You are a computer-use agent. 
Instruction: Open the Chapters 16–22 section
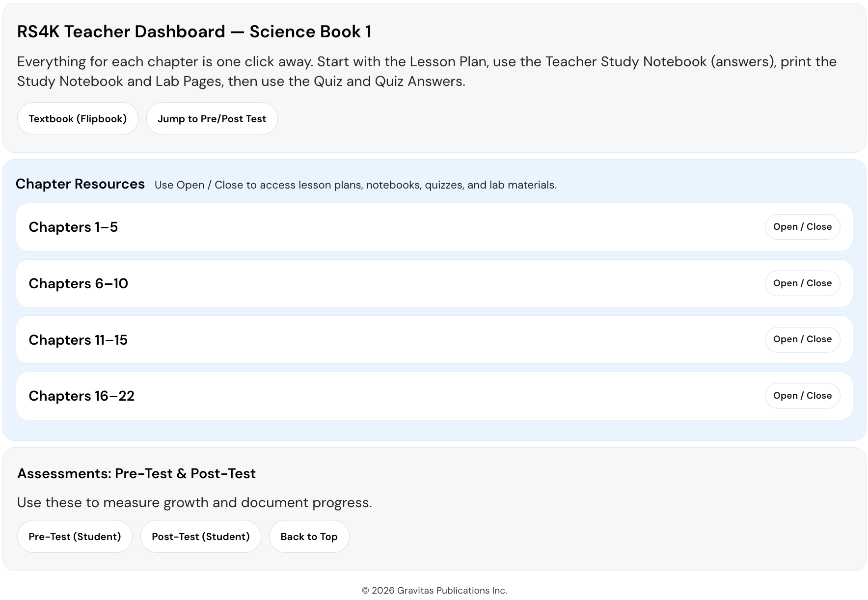pyautogui.click(x=802, y=395)
